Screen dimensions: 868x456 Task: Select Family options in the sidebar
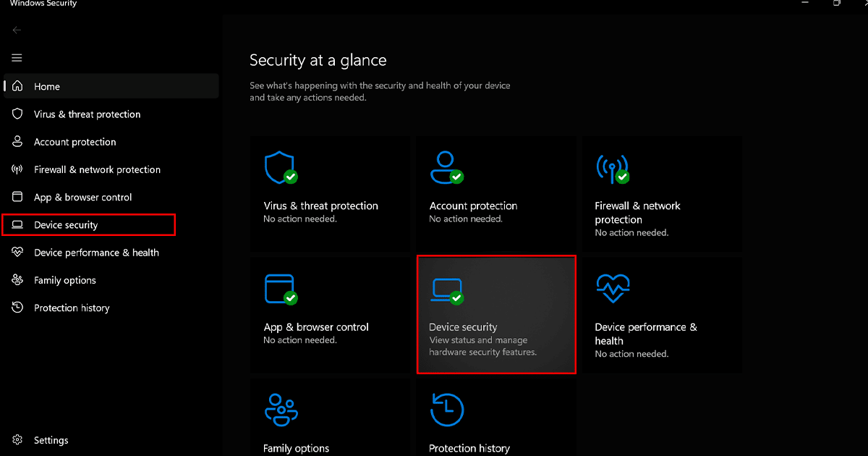[x=64, y=280]
